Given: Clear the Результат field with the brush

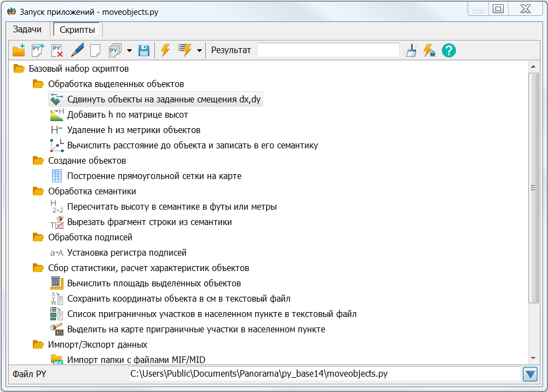Looking at the screenshot, I should point(411,50).
